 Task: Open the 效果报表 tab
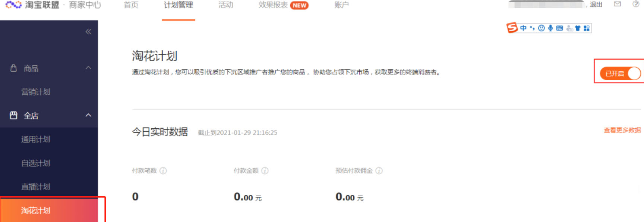(x=273, y=5)
